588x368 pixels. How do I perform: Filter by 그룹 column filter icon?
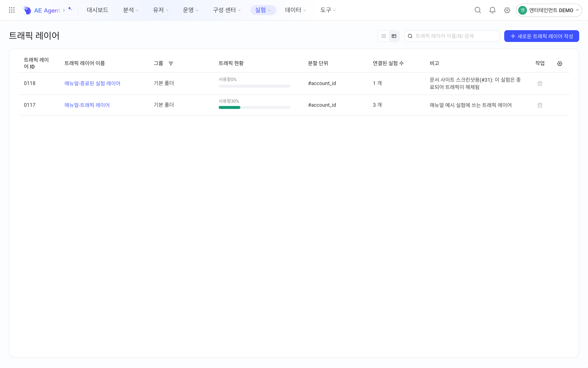point(171,63)
